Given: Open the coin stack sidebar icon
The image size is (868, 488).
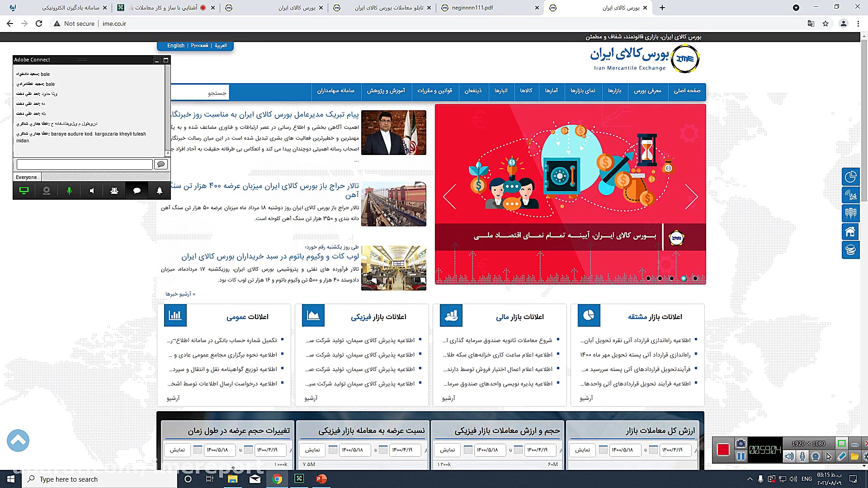Looking at the screenshot, I should (x=850, y=250).
